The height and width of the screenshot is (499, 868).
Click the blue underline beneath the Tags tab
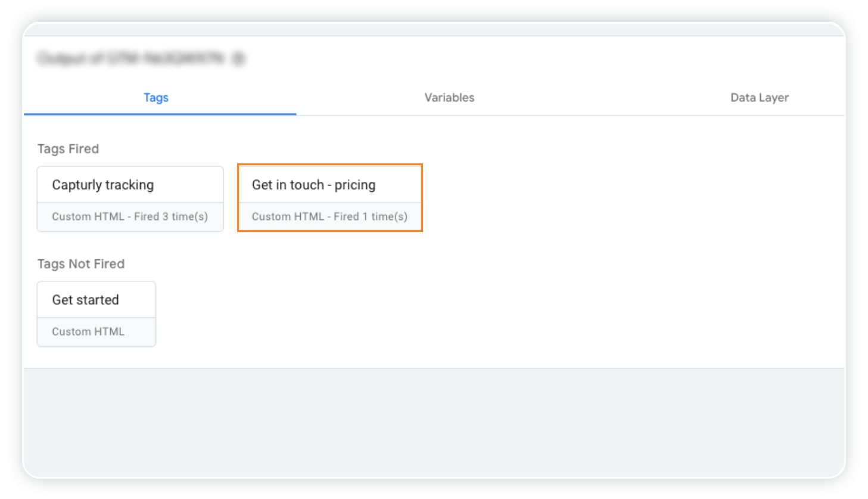(x=160, y=114)
